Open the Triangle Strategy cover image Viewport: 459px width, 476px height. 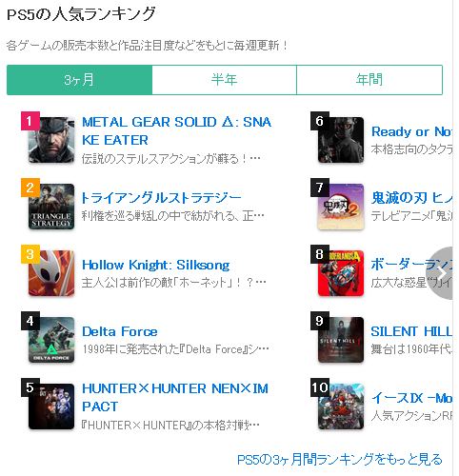(x=51, y=207)
